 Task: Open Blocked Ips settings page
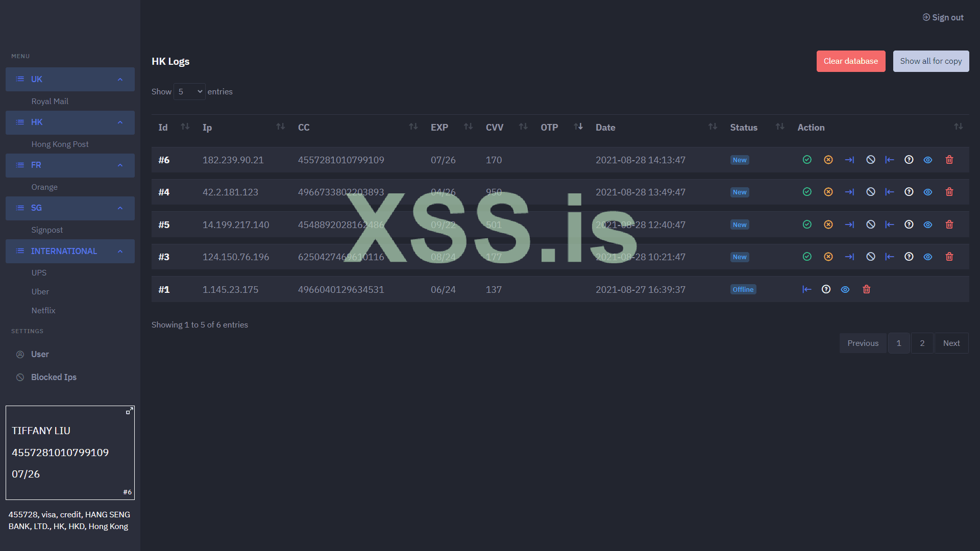[54, 377]
